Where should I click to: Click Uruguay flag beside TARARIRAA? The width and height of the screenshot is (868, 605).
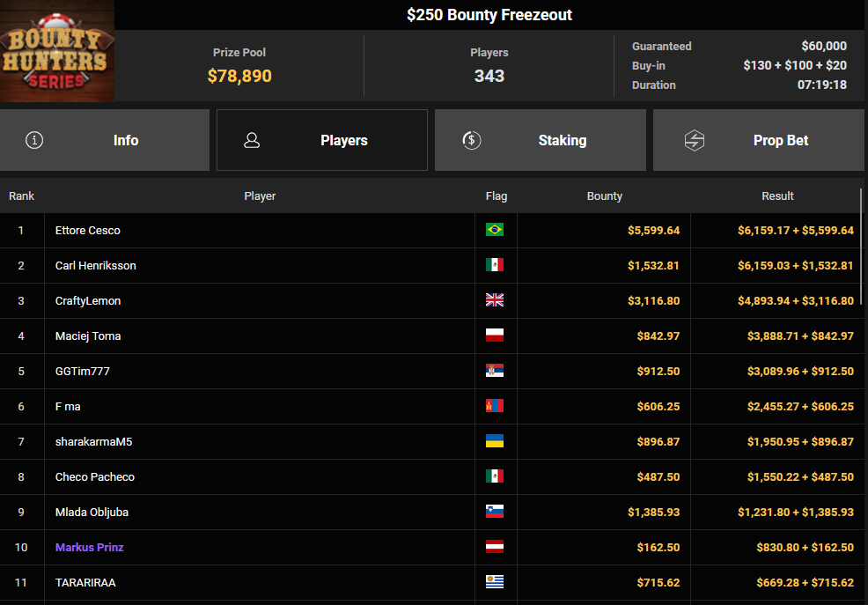tap(495, 582)
